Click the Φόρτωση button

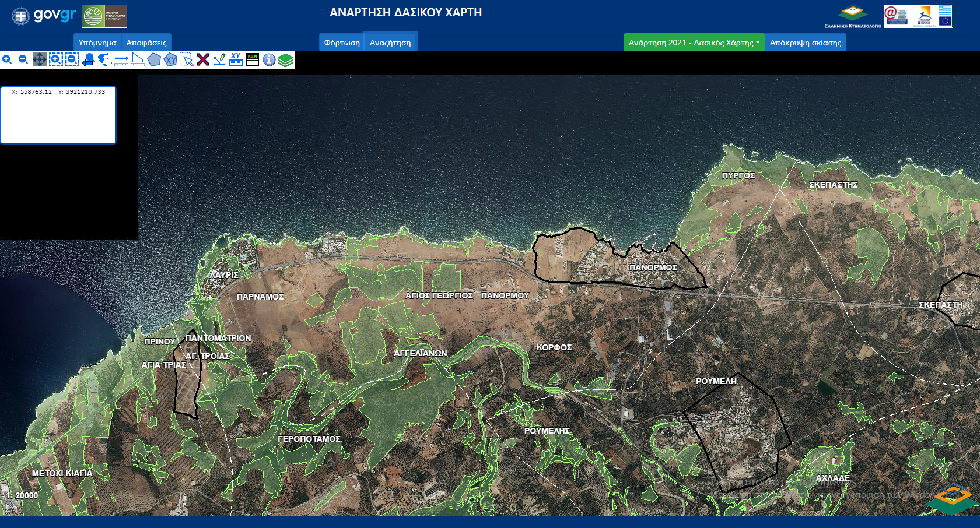pos(342,43)
